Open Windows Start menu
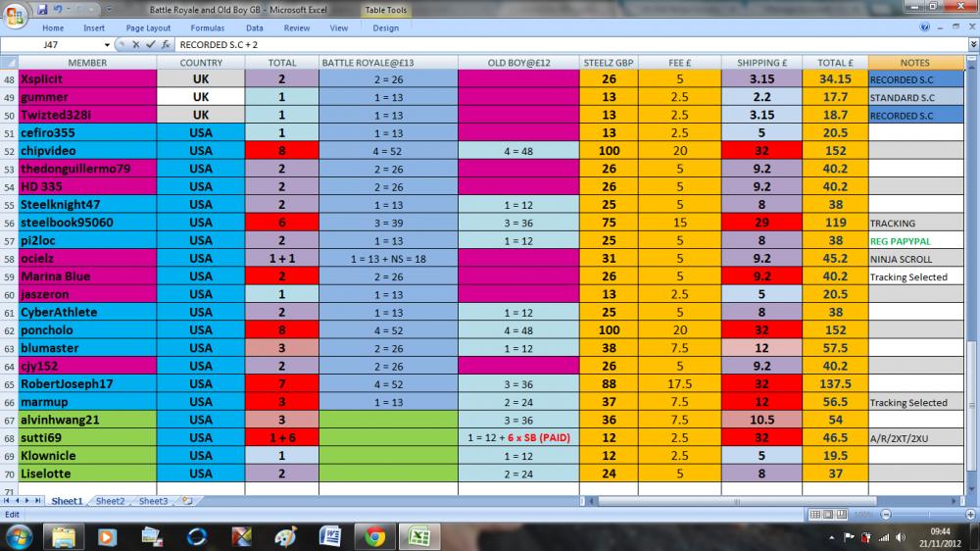The width and height of the screenshot is (980, 551). [x=18, y=536]
